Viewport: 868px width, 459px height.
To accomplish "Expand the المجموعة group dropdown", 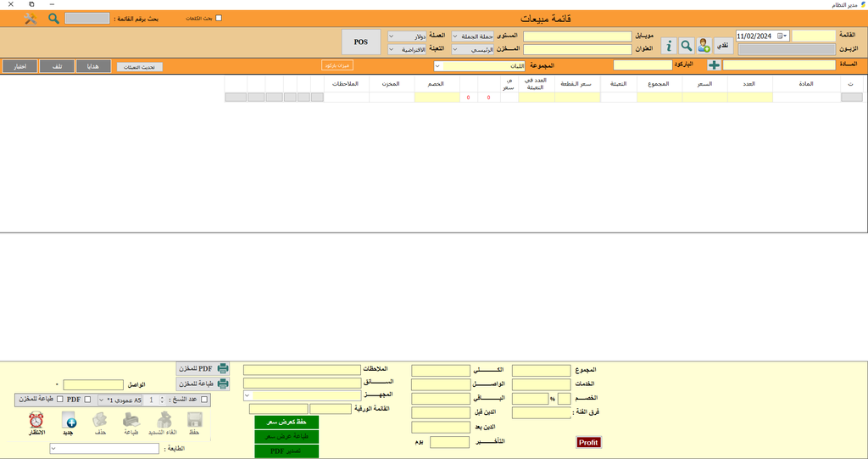I will (x=437, y=65).
